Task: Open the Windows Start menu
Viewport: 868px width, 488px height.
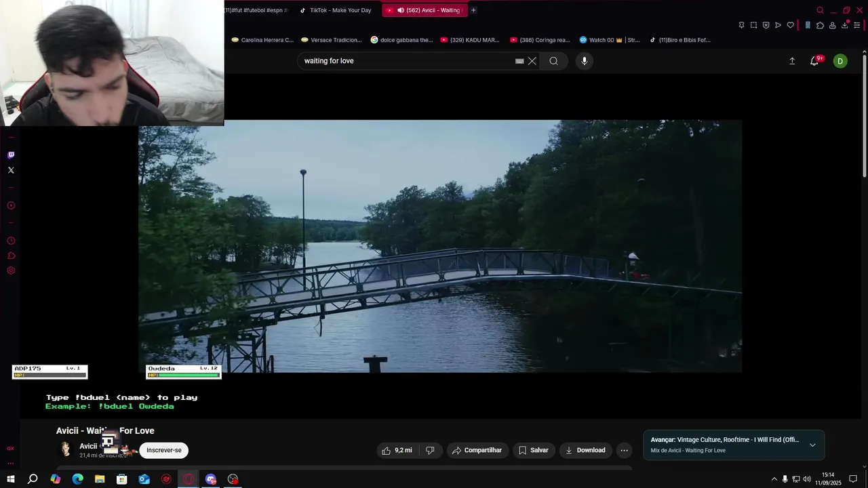Action: pyautogui.click(x=10, y=479)
